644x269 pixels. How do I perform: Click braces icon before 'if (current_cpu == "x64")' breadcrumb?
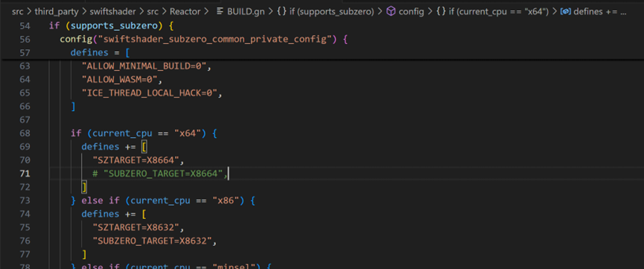[x=441, y=12]
